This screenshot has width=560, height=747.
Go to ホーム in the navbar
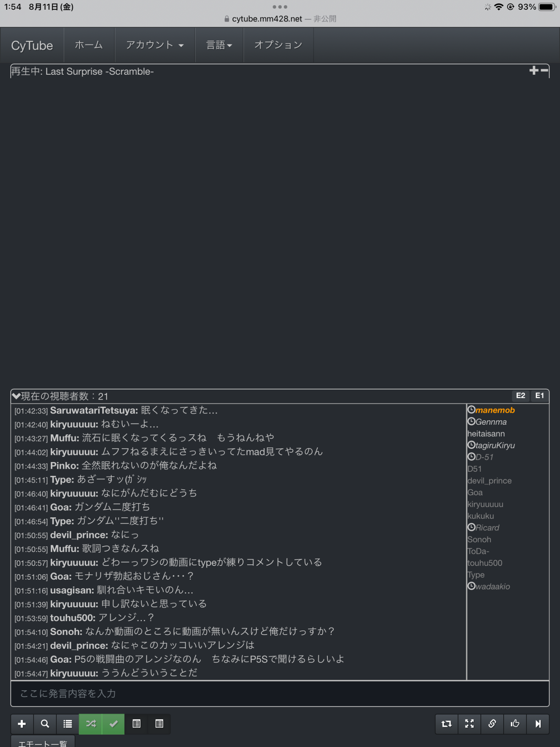click(x=89, y=45)
